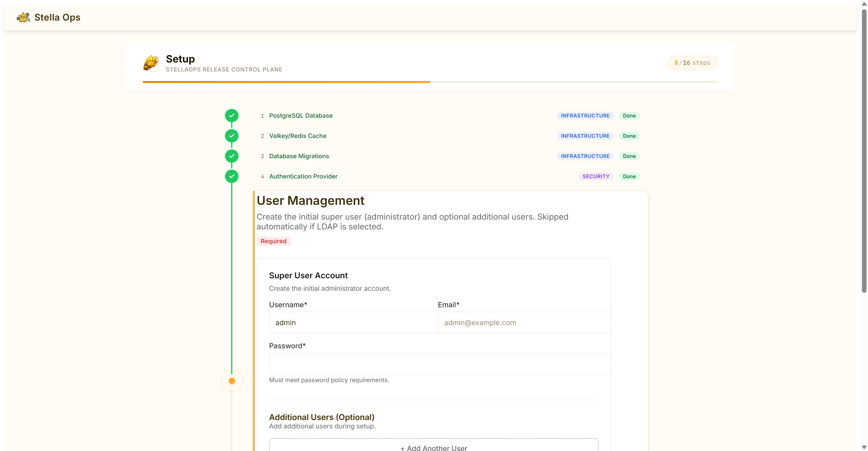The height and width of the screenshot is (451, 868).
Task: Click the Username input field
Action: click(x=353, y=323)
